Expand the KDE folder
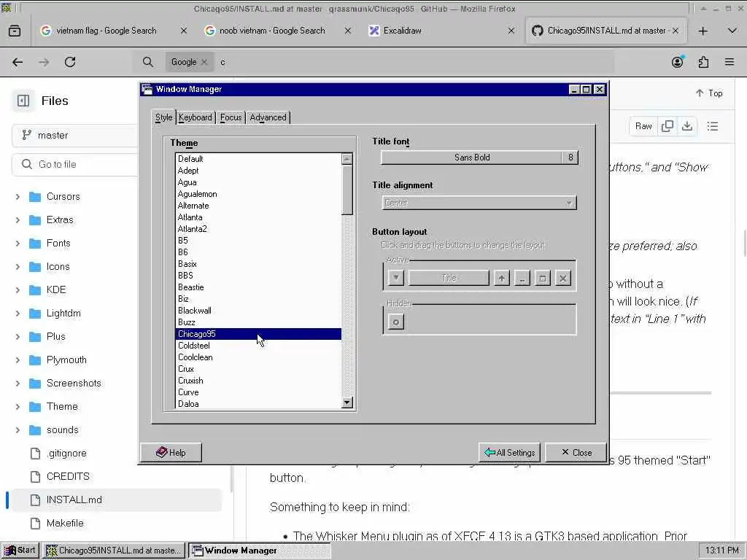The image size is (747, 560). (18, 290)
